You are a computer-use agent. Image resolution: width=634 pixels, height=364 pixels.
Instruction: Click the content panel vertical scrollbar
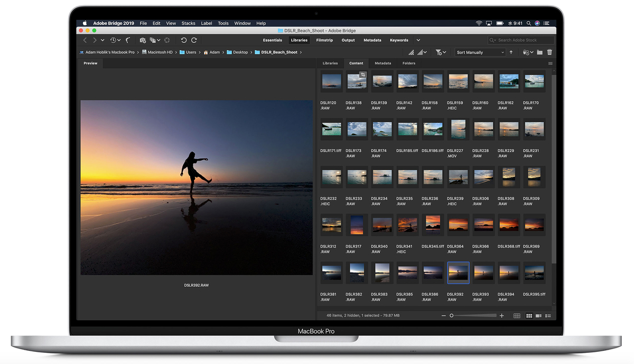554,169
